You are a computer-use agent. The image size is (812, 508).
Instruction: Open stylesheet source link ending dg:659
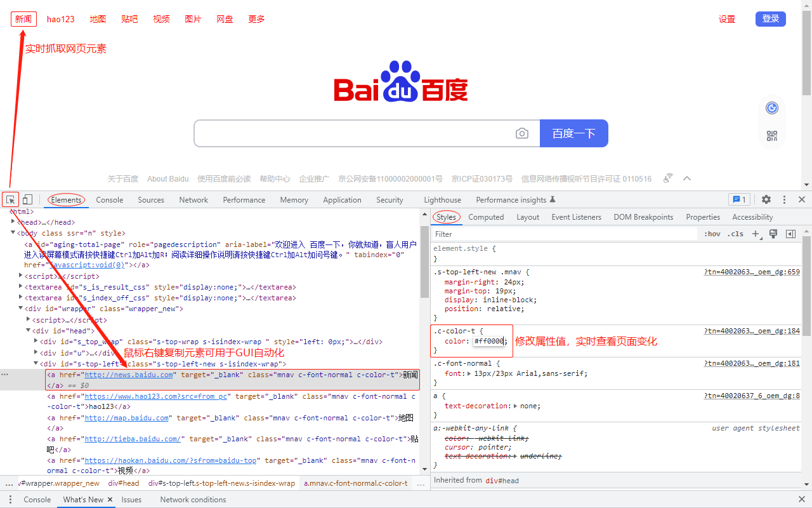752,272
